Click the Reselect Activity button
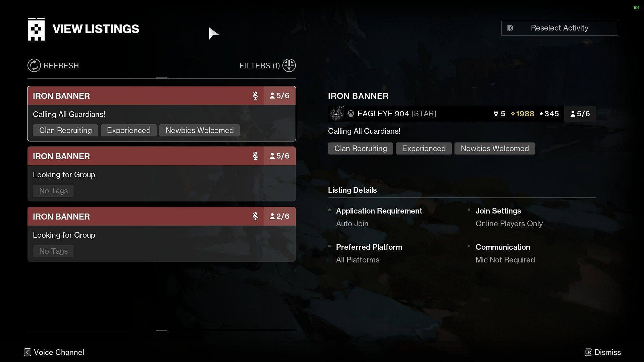 pyautogui.click(x=559, y=27)
